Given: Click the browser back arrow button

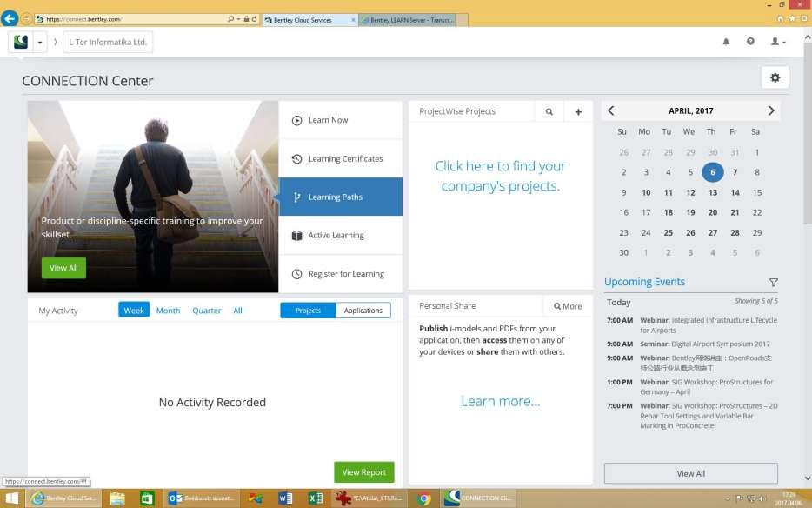Looking at the screenshot, I should pyautogui.click(x=10, y=18).
